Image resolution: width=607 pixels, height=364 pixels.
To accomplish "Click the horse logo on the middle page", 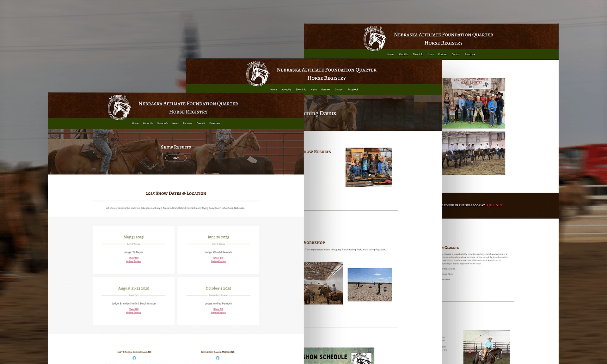I will [258, 74].
